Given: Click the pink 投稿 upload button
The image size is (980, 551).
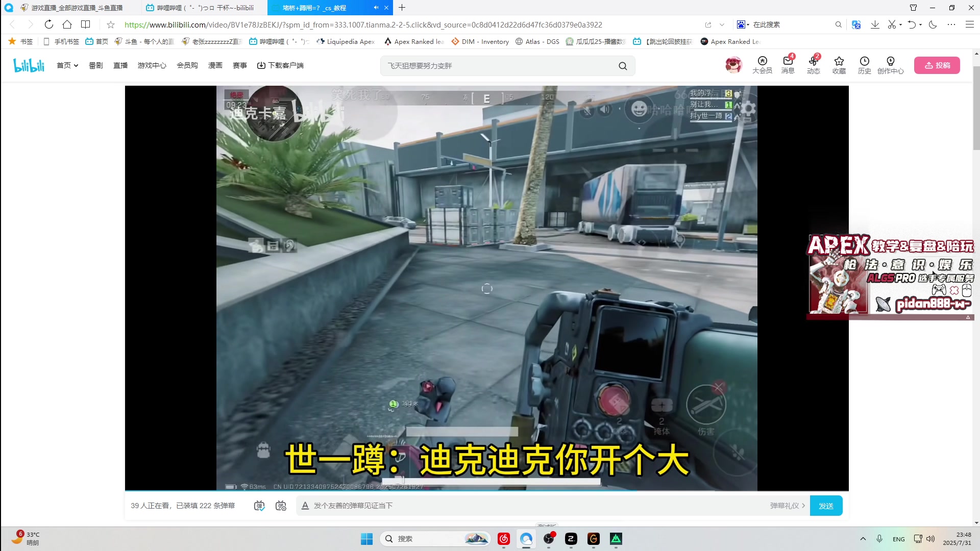Looking at the screenshot, I should 937,65.
